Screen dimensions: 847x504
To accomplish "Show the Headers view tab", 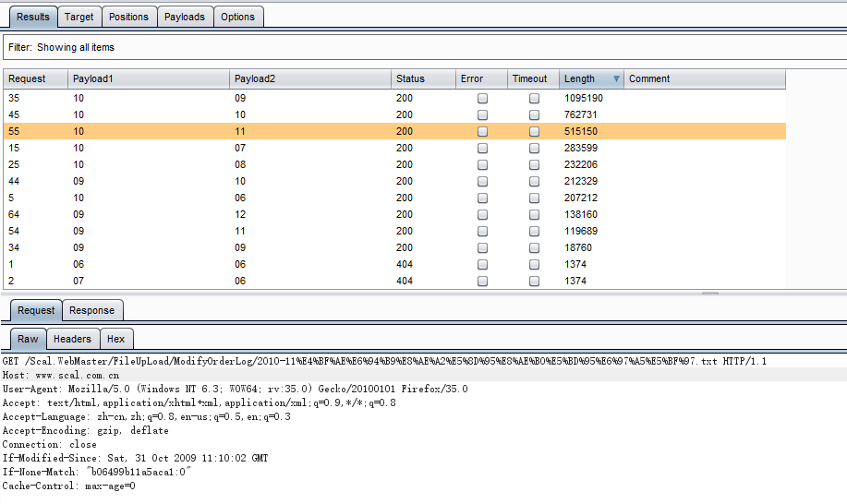I will coord(72,339).
